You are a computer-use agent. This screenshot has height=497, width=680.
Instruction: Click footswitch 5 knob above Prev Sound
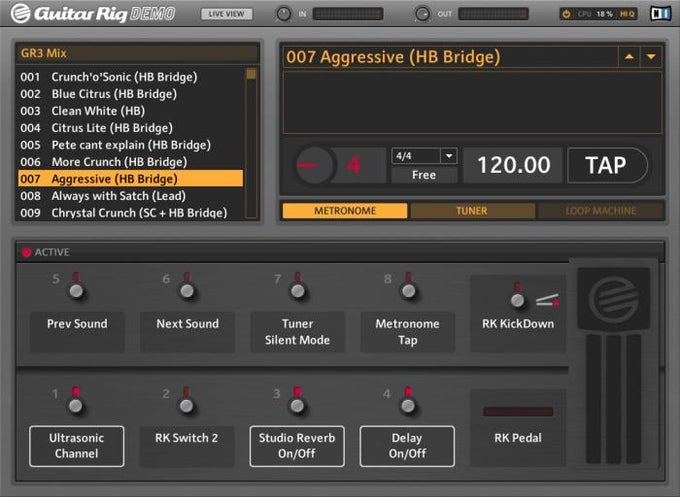(76, 290)
